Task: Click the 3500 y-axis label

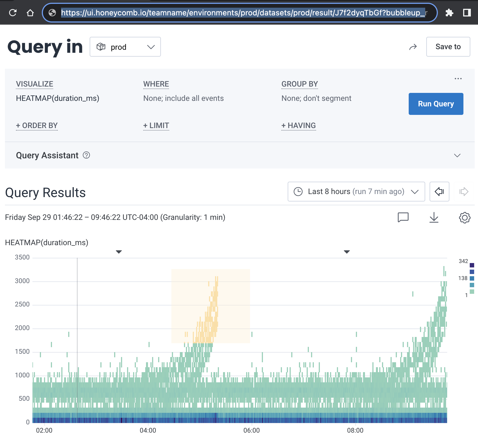Action: click(22, 258)
